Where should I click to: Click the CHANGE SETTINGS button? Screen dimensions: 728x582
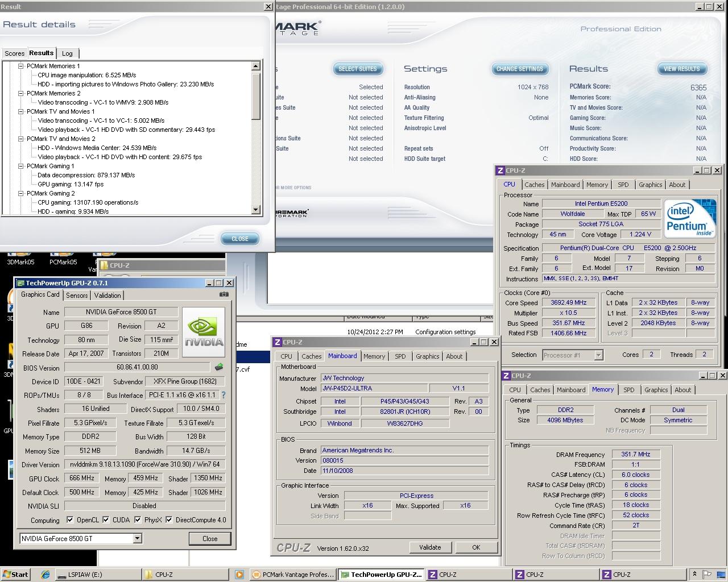tap(520, 69)
